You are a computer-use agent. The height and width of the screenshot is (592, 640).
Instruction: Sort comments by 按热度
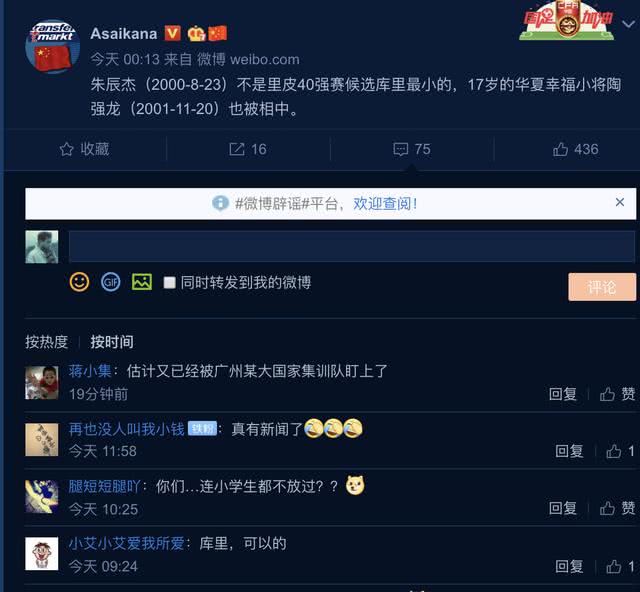click(x=46, y=342)
